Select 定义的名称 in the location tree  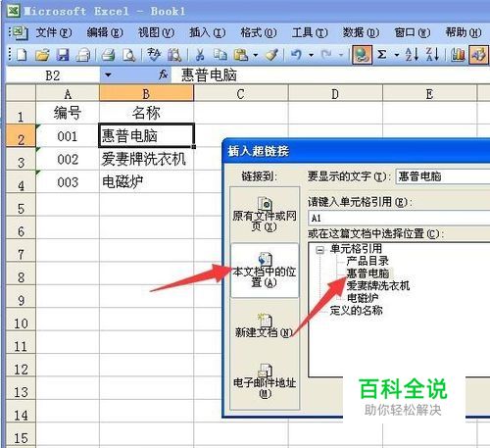coord(356,310)
